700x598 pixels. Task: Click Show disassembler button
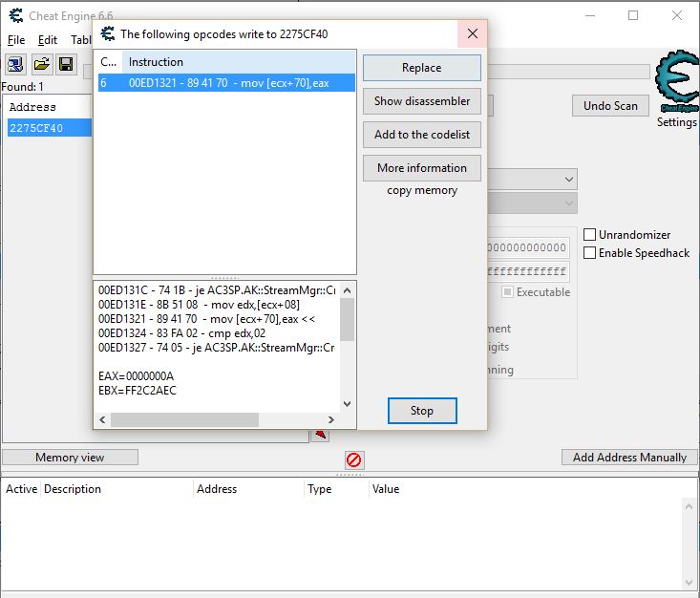421,101
